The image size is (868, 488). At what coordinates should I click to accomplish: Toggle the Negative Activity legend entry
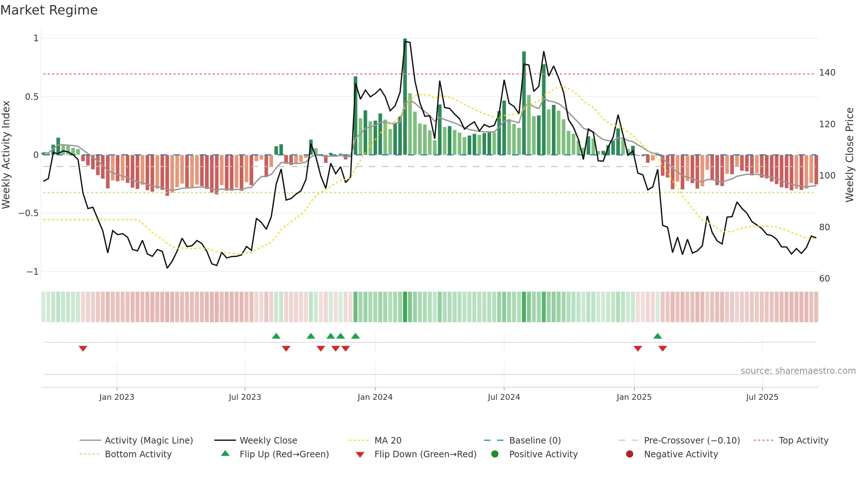[672, 454]
